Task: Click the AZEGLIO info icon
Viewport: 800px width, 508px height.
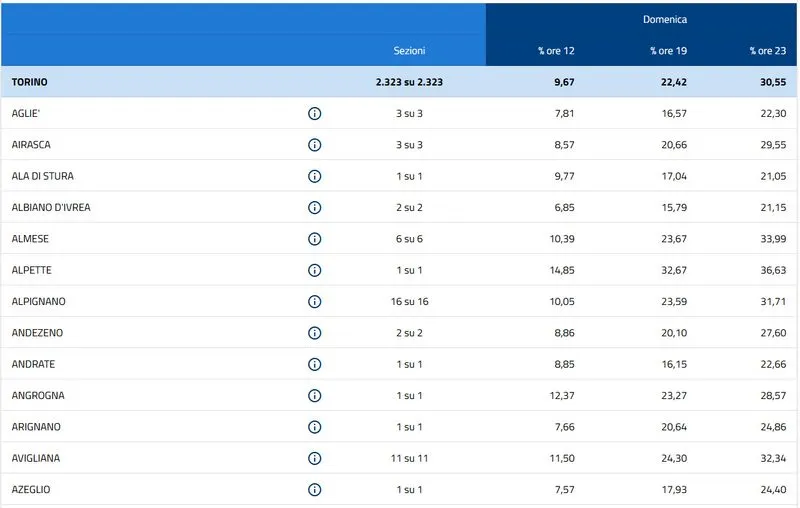Action: pyautogui.click(x=314, y=489)
